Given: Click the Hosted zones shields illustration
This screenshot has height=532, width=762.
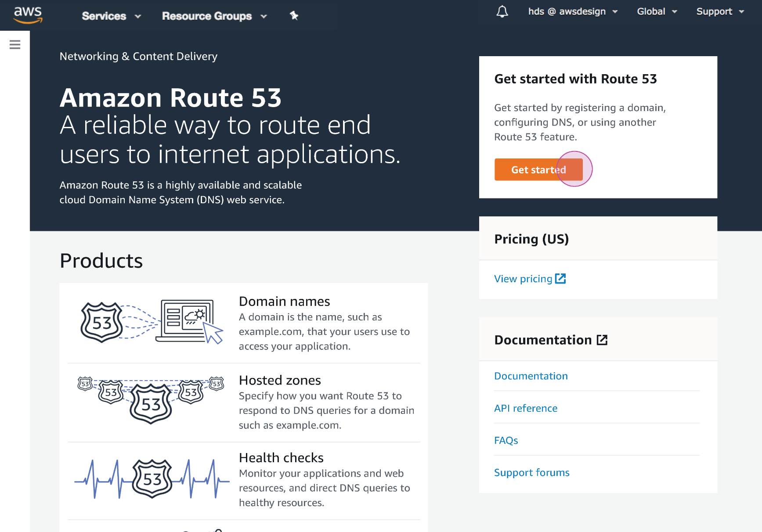Looking at the screenshot, I should [x=151, y=399].
